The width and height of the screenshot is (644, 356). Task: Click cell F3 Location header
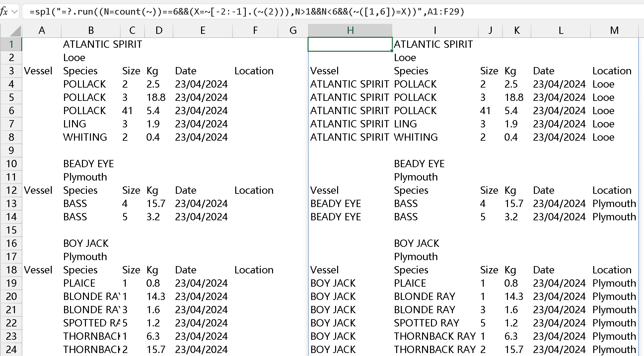pyautogui.click(x=254, y=71)
